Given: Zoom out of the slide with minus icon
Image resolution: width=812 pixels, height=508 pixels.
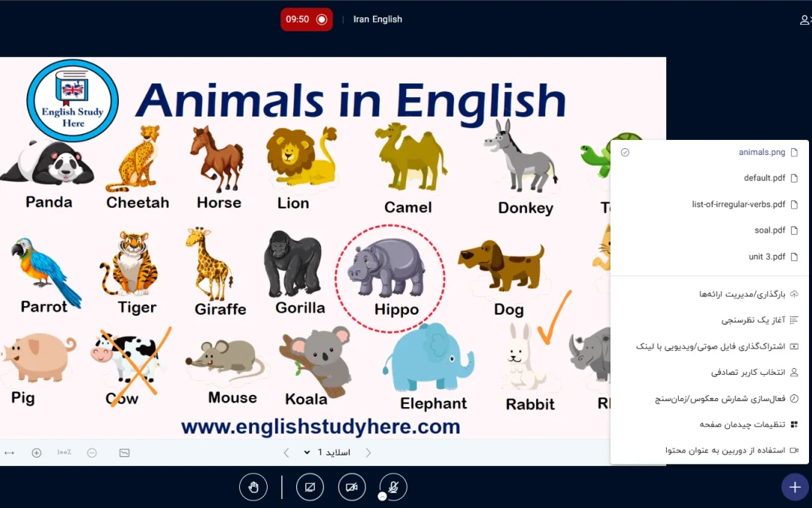Looking at the screenshot, I should click(x=92, y=452).
